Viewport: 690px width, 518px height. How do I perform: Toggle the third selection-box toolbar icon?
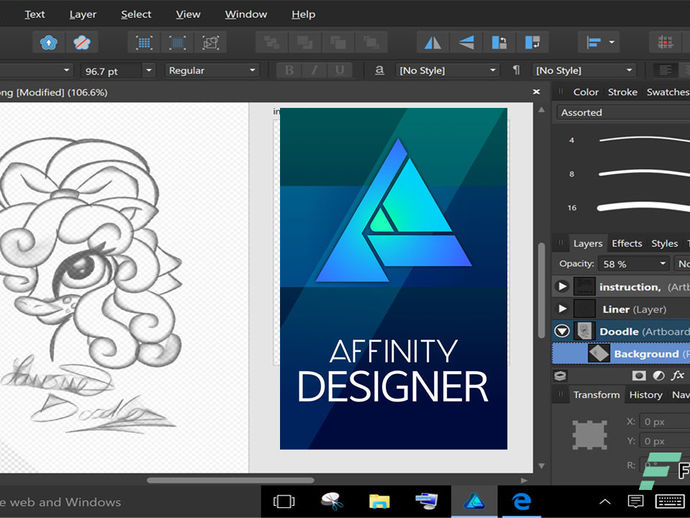pos(210,43)
